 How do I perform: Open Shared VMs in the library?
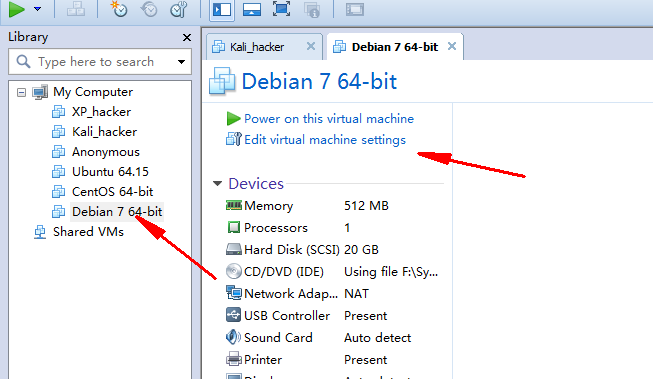tap(88, 232)
